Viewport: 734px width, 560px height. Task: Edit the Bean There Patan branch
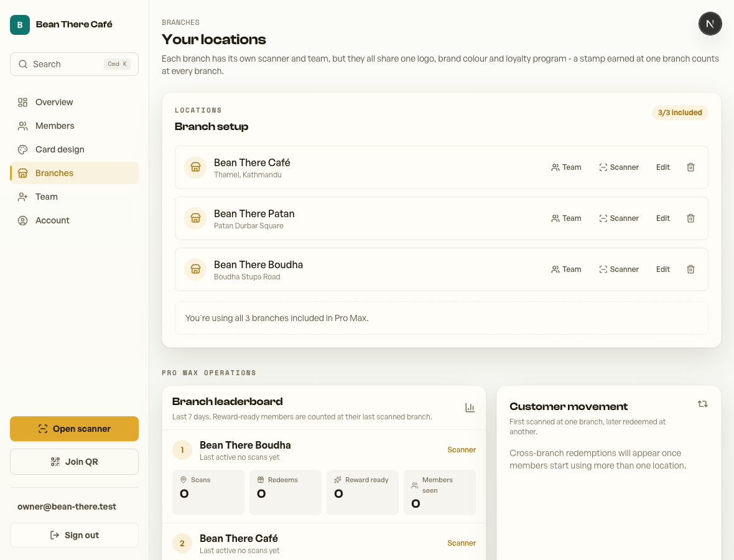[663, 218]
